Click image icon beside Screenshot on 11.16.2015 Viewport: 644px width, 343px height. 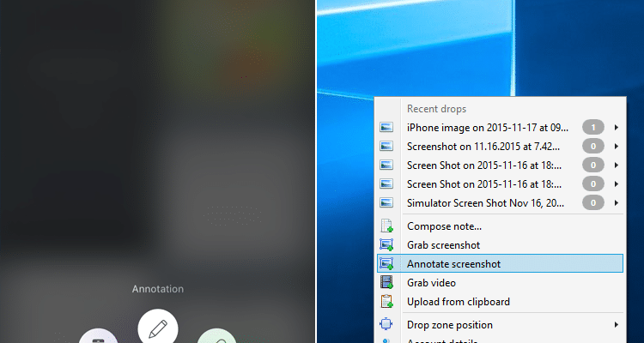pos(386,147)
